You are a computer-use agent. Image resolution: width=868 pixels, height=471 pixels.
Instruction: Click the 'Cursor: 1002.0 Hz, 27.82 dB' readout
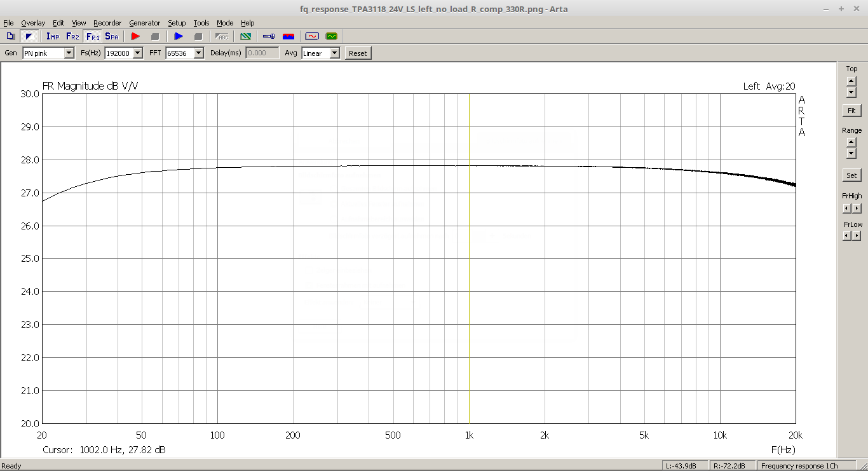(x=104, y=449)
